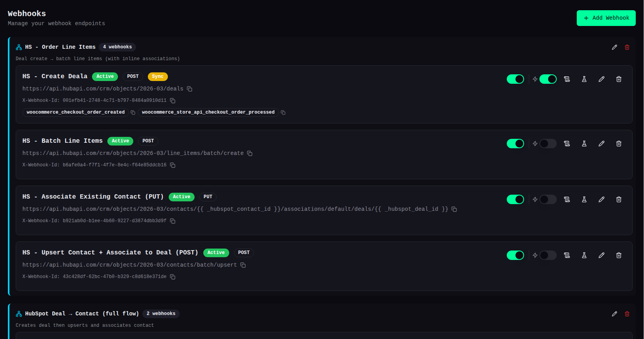Viewport: 644px width, 339px height.
Task: Delete the HS - Create Deala webhook
Action: [619, 79]
